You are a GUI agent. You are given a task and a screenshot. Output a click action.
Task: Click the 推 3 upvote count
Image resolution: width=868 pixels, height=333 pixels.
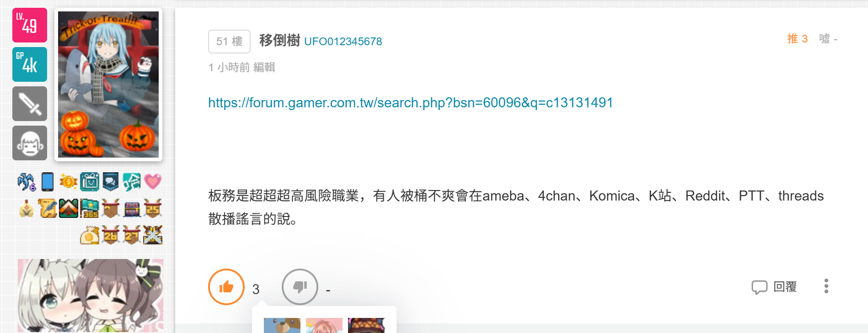[x=798, y=39]
